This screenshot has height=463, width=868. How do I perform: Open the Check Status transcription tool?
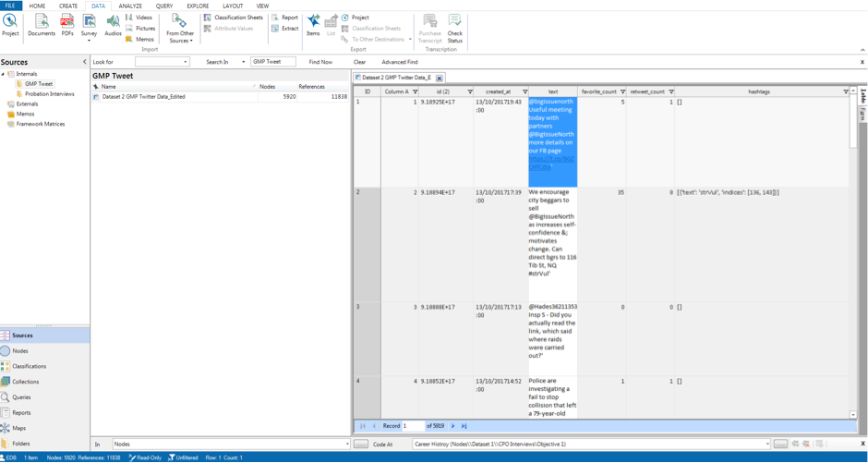coord(454,28)
